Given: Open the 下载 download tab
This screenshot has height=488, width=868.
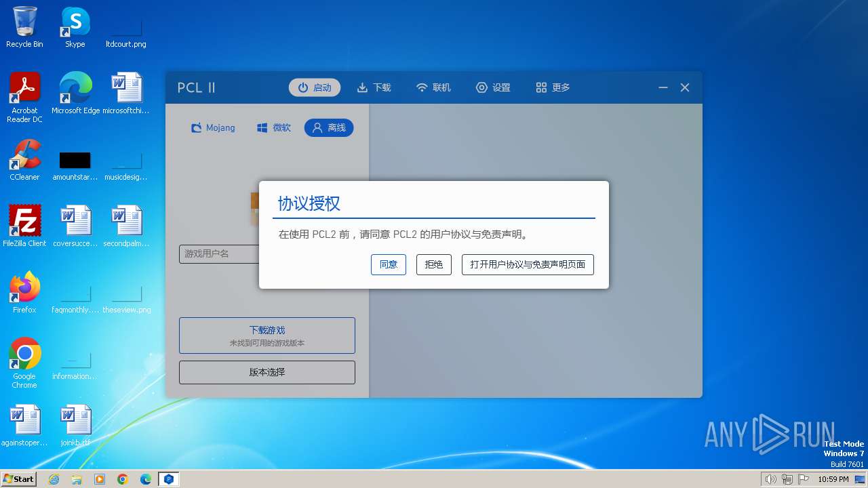Looking at the screenshot, I should coord(374,87).
